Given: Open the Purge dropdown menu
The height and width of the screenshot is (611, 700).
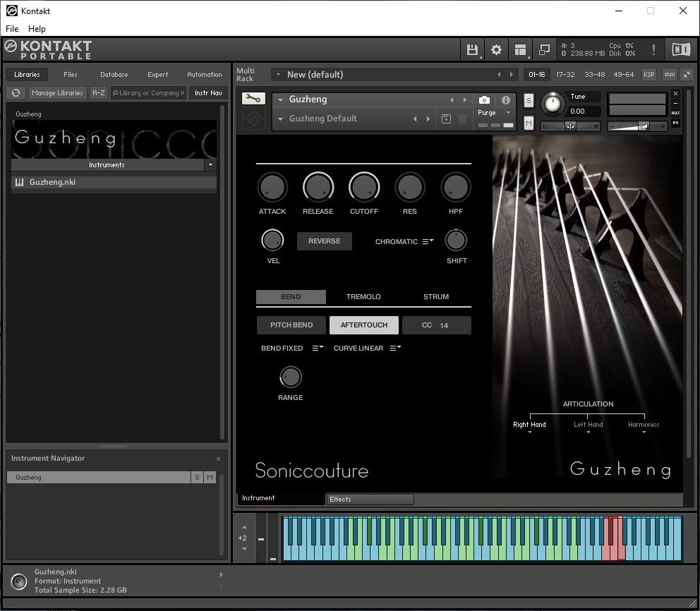Looking at the screenshot, I should 494,113.
